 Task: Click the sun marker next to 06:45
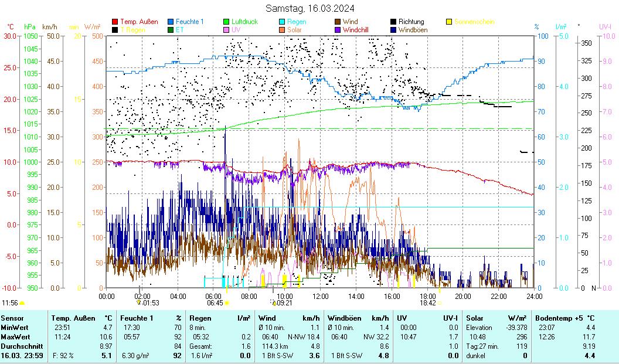[227, 303]
